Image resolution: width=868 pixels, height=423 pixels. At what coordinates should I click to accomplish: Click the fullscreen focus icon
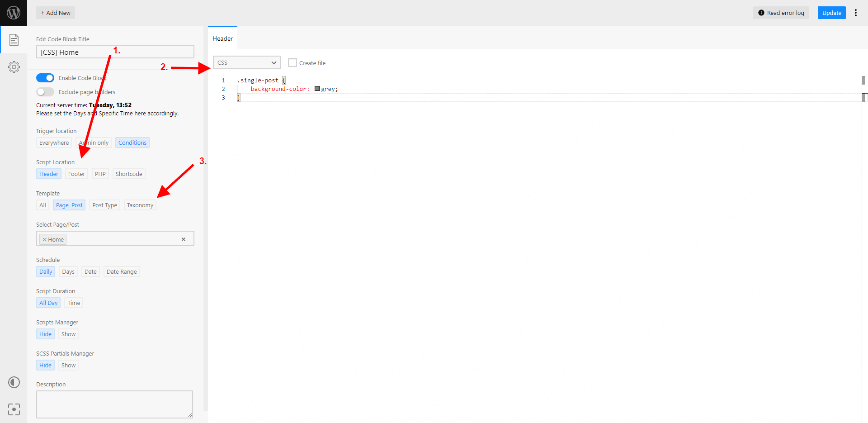14,409
